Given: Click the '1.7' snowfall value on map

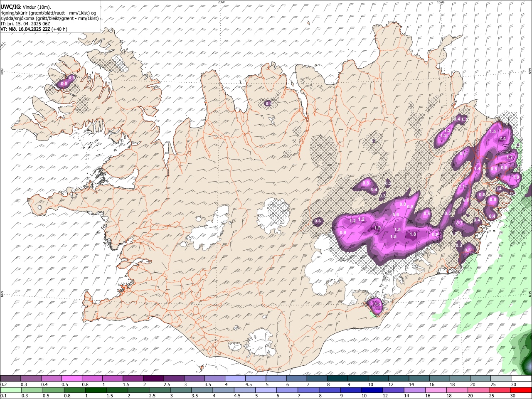Looking at the screenshot, I should [x=510, y=158].
